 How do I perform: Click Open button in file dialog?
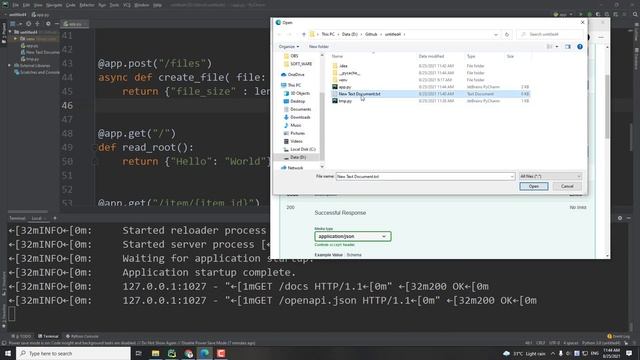[533, 186]
